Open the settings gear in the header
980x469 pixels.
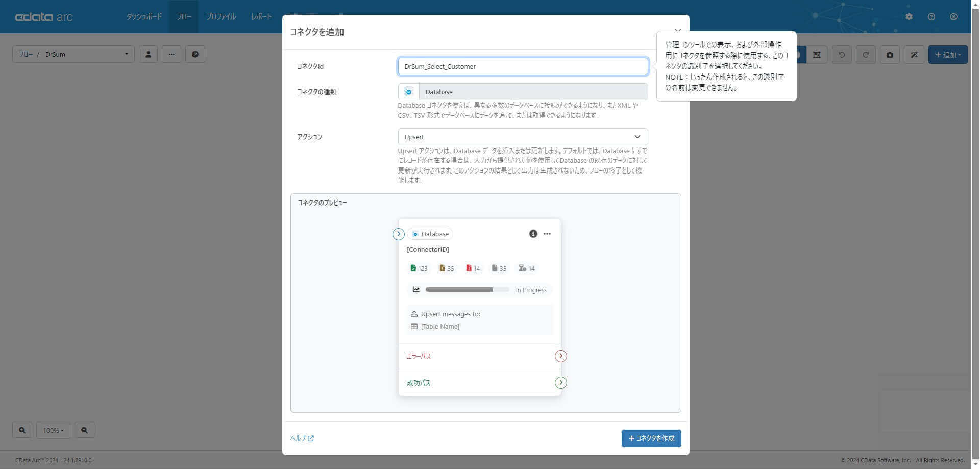(x=909, y=16)
